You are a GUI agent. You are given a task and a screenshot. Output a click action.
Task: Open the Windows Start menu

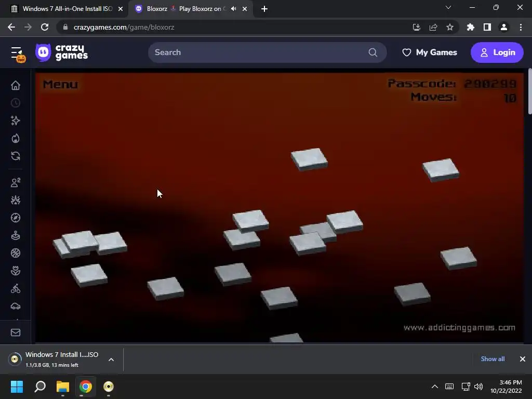pos(17,387)
